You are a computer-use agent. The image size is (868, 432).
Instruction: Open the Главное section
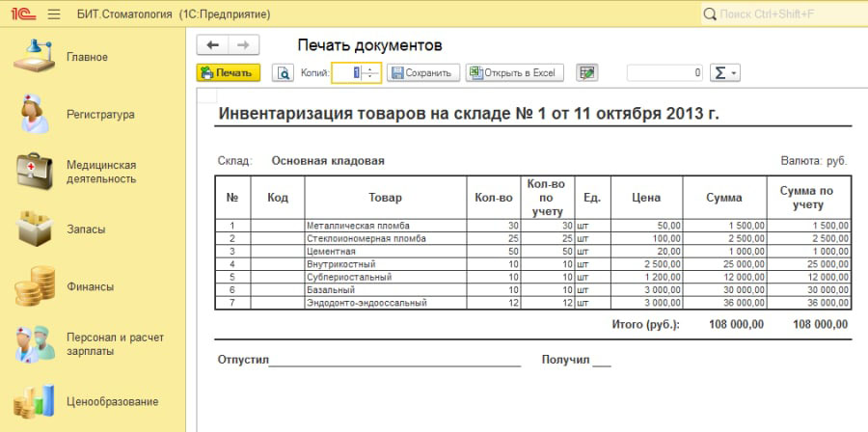tap(87, 57)
